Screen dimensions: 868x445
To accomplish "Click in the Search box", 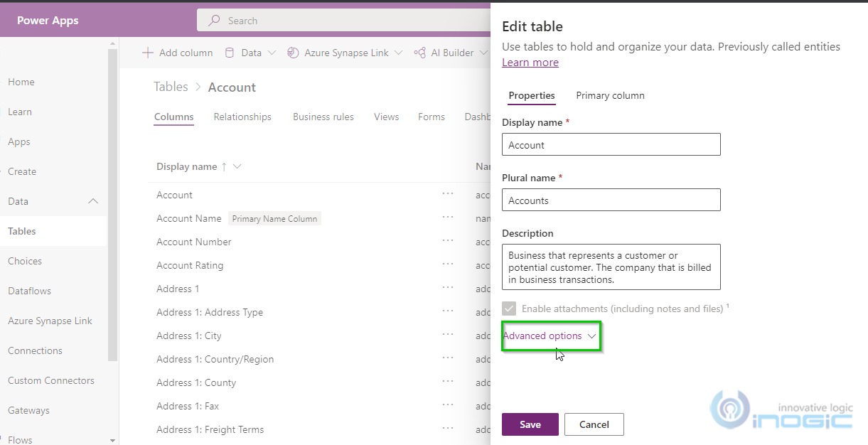I will pyautogui.click(x=345, y=21).
